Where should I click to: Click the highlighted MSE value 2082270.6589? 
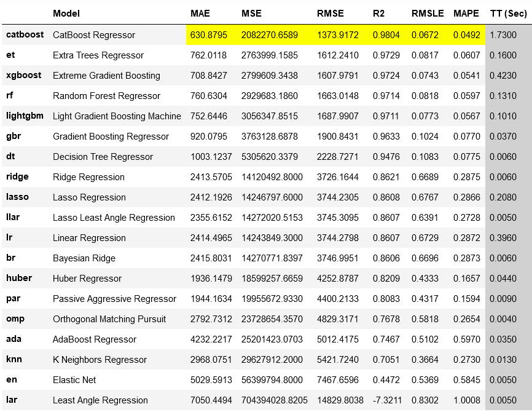pos(270,35)
